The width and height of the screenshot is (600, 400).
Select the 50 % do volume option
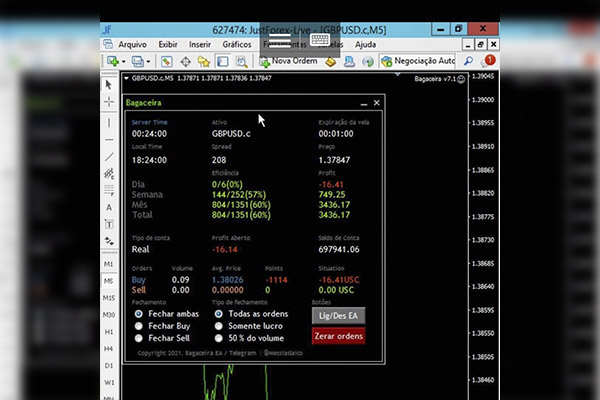click(x=219, y=340)
